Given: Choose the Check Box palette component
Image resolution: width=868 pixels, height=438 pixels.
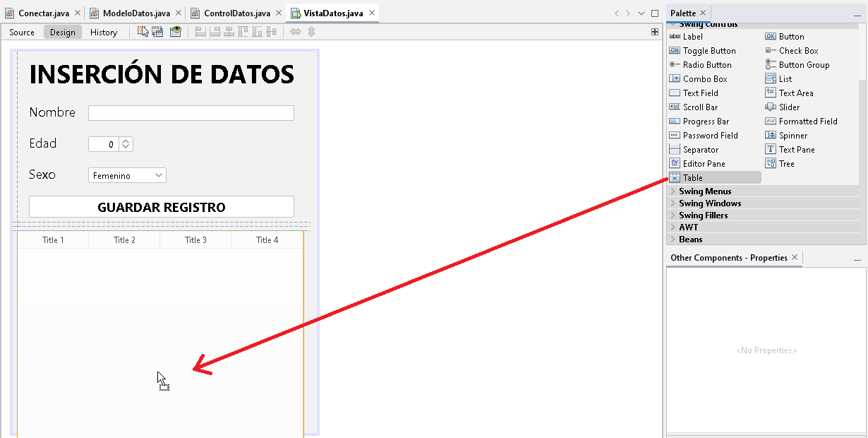Looking at the screenshot, I should (x=798, y=51).
